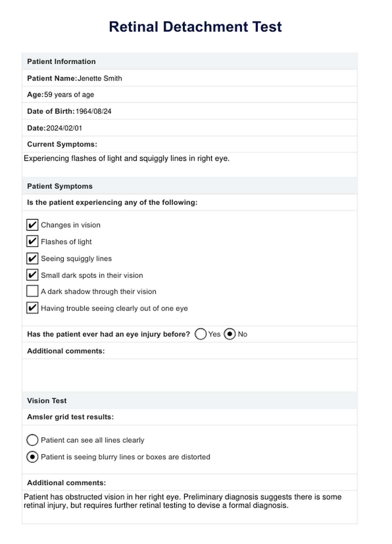Select Yes for previous eye injury
The width and height of the screenshot is (392, 544).
(200, 334)
